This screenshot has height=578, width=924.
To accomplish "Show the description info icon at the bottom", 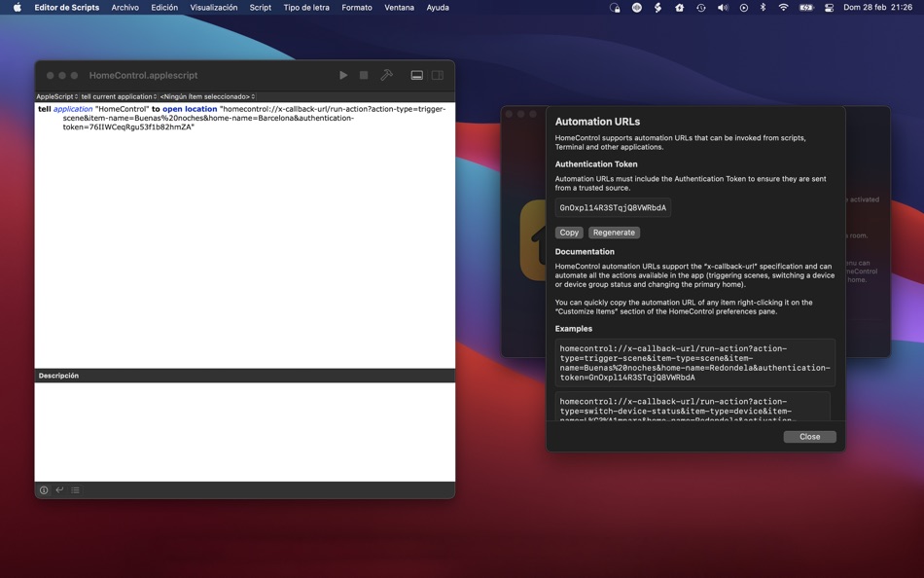I will [44, 490].
